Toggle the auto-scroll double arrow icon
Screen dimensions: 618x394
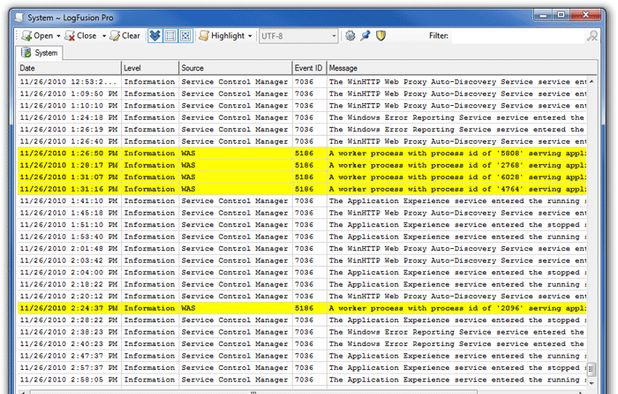[x=155, y=36]
